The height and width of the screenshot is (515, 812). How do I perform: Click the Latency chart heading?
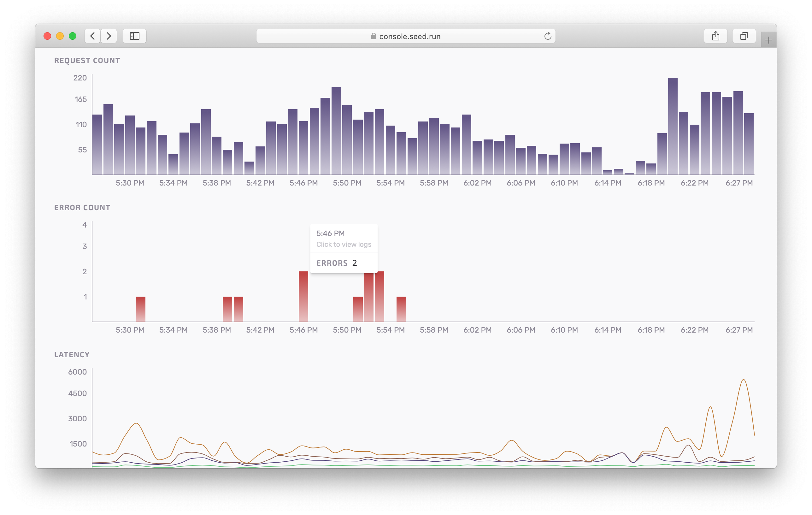[72, 355]
